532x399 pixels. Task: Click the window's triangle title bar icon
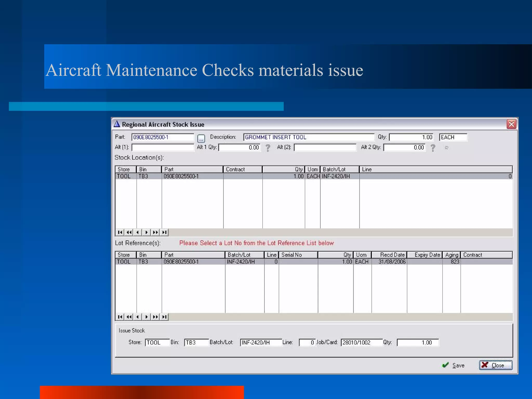(117, 124)
